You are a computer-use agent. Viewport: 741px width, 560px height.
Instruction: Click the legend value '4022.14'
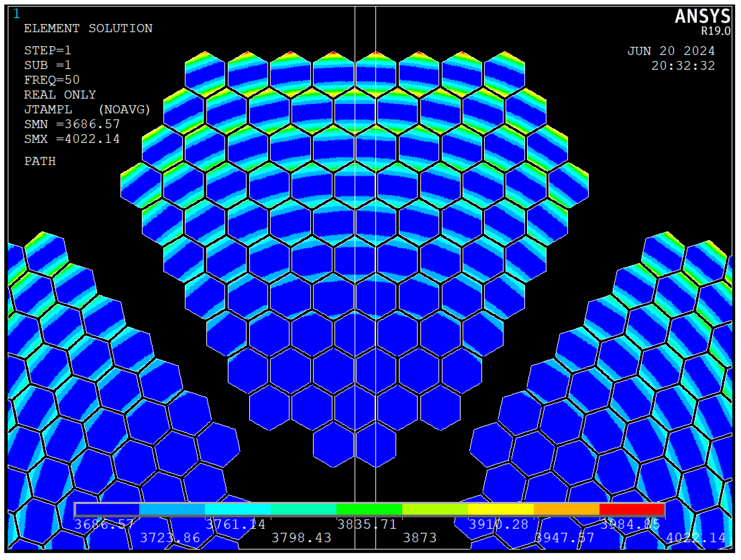coord(696,538)
